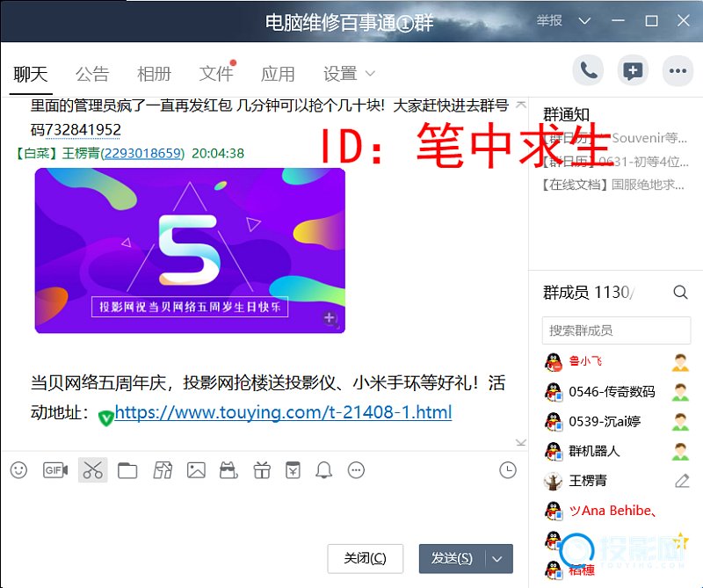
Task: Click the invite-to-chat plus bubble icon
Action: tap(633, 70)
